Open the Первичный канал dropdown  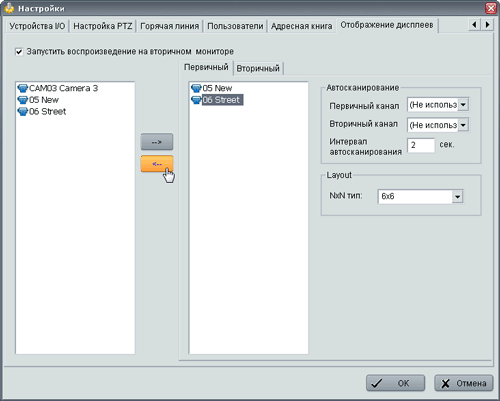(x=463, y=105)
